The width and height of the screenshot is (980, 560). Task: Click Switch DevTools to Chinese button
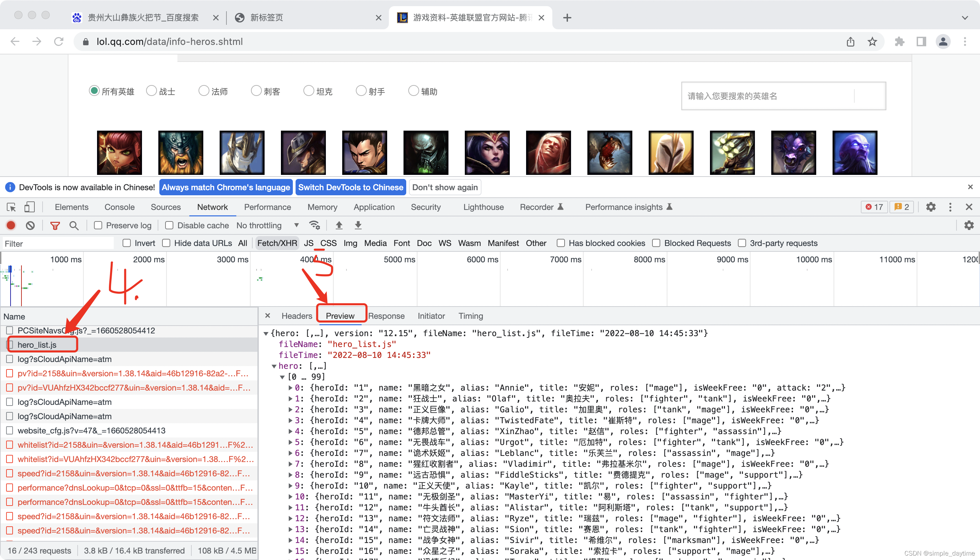[351, 187]
